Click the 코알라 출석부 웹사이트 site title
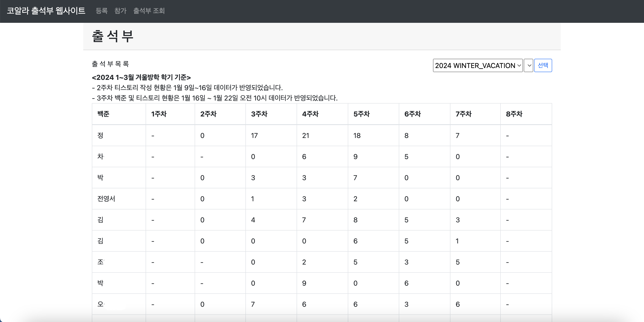The height and width of the screenshot is (322, 644). tap(46, 11)
